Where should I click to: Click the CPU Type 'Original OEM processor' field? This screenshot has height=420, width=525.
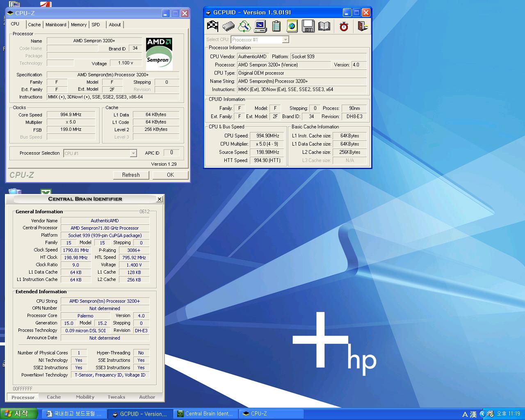point(301,73)
